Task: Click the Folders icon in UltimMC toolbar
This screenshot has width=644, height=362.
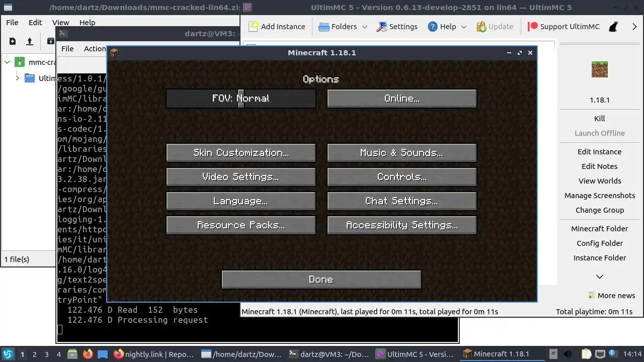Action: [324, 27]
